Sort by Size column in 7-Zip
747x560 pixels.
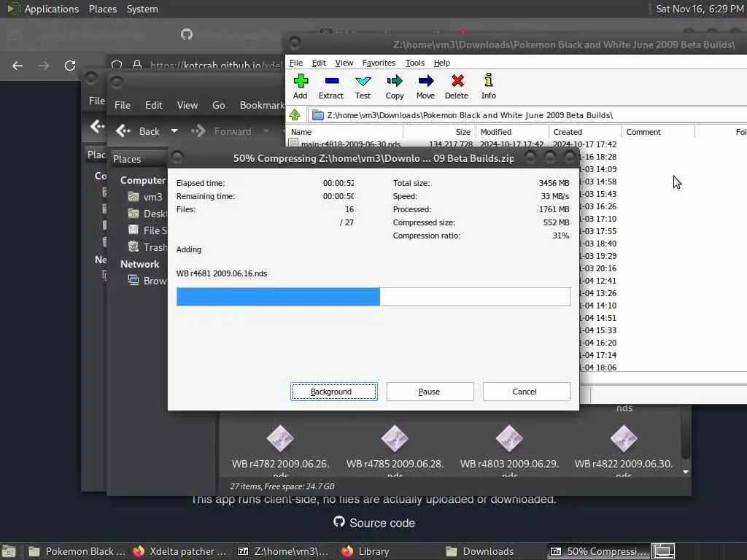[x=439, y=132]
